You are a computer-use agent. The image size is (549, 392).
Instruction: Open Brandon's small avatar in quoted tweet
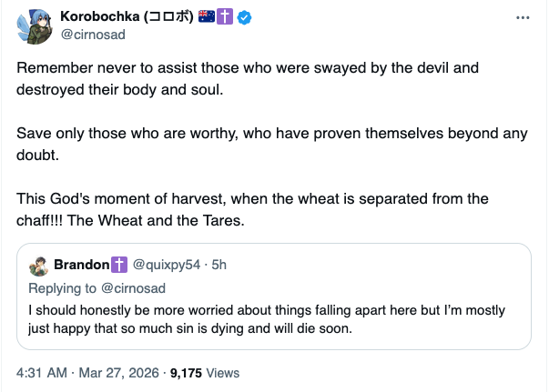(39, 266)
